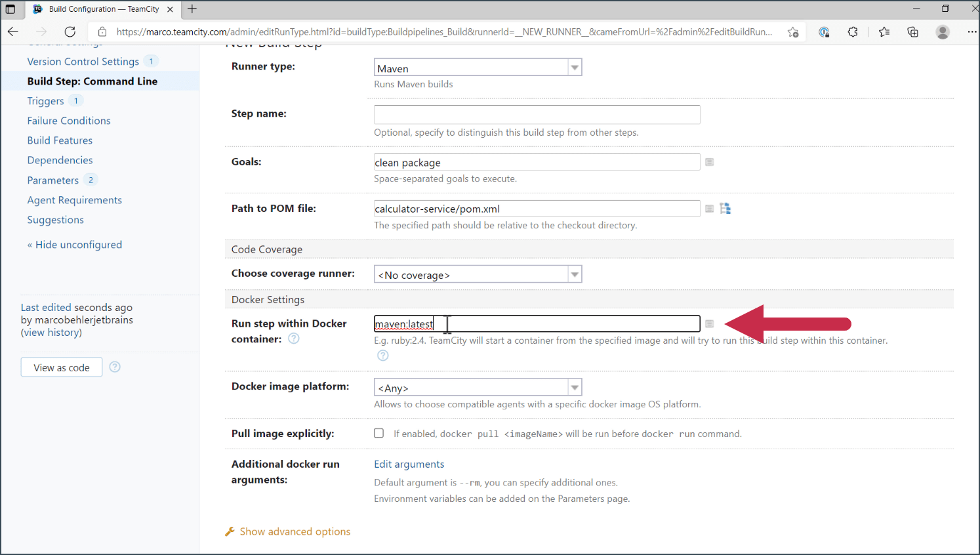Click the browser refresh button
The image size is (980, 555).
click(70, 31)
